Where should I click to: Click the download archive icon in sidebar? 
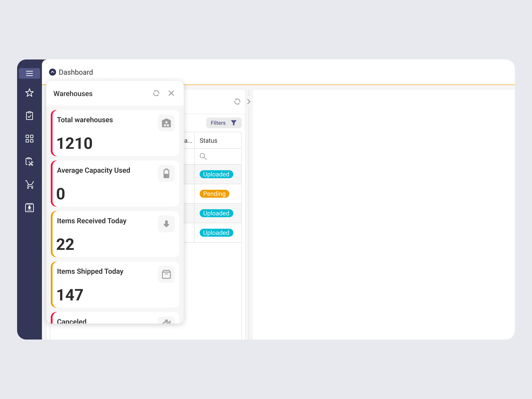click(x=29, y=207)
